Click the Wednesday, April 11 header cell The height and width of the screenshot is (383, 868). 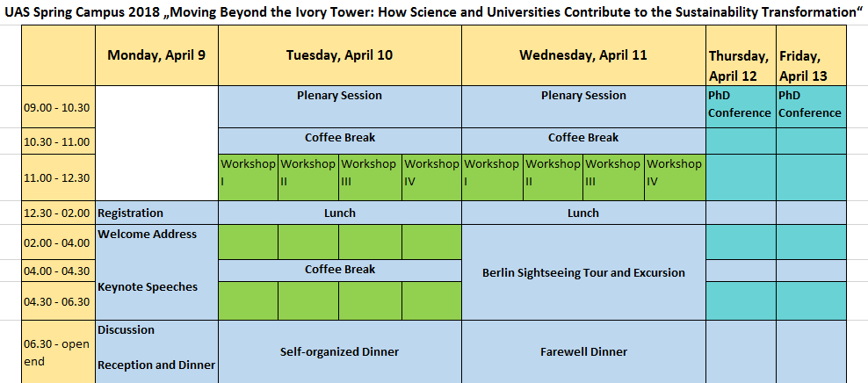583,54
